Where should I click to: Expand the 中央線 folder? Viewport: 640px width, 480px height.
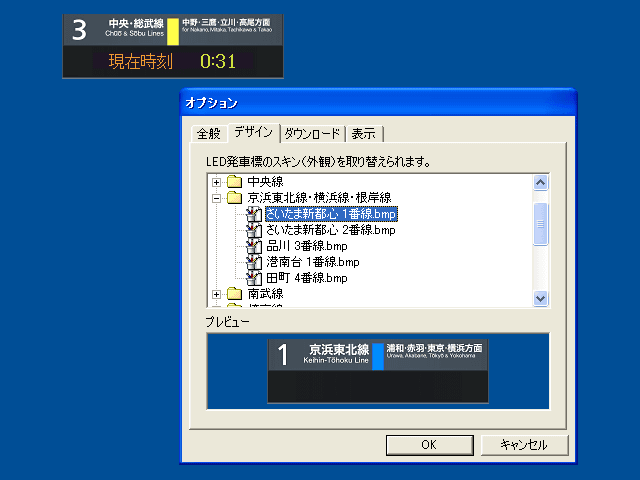(216, 182)
